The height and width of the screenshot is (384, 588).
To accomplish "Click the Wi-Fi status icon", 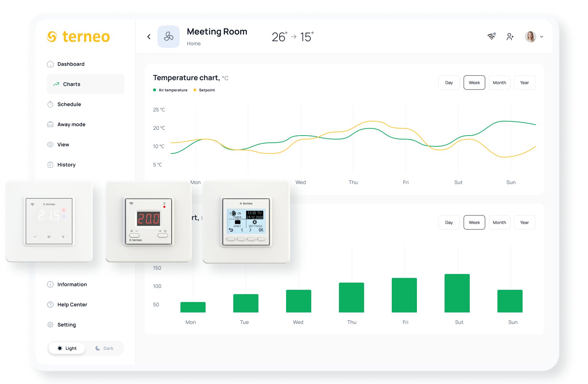I will (x=491, y=36).
